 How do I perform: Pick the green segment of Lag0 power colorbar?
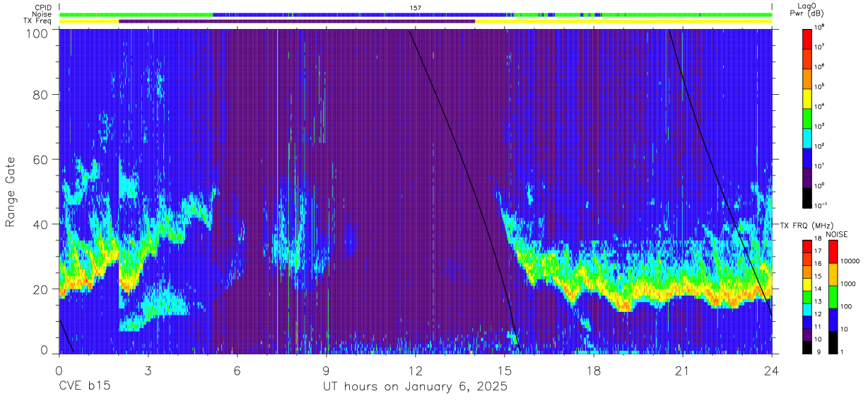808,117
